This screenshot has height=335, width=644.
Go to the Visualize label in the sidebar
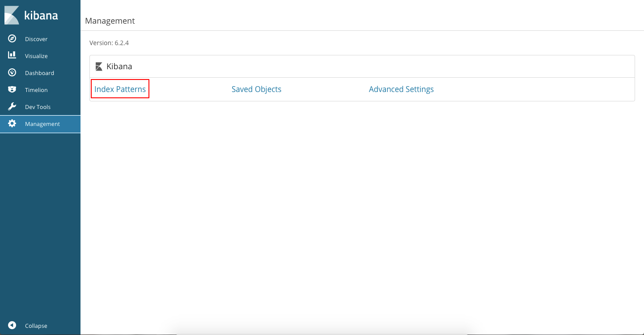(36, 56)
